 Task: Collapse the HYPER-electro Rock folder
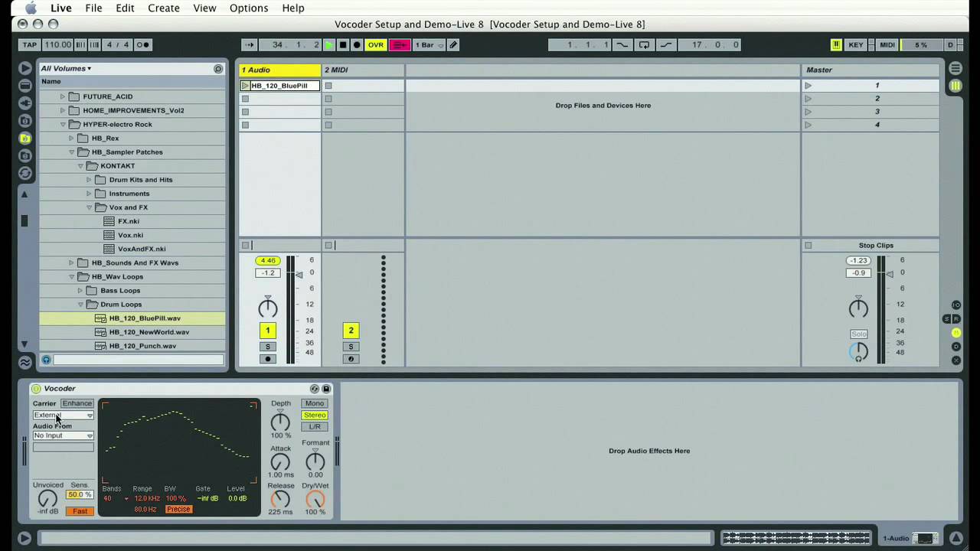click(63, 124)
